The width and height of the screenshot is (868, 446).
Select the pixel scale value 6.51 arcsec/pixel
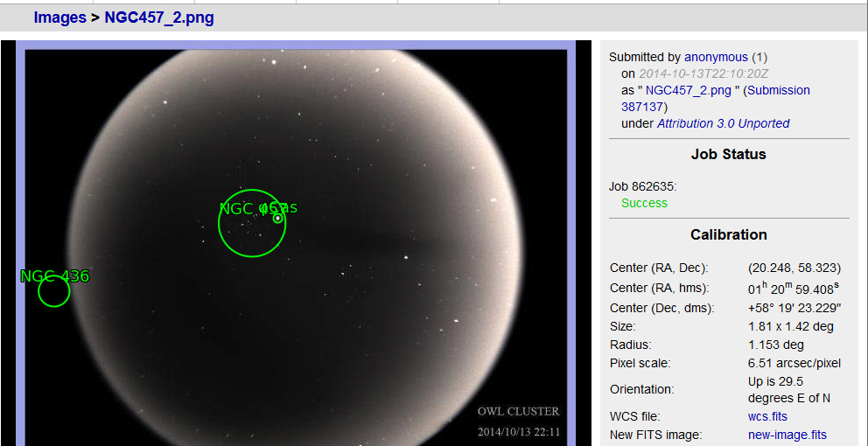(x=794, y=364)
